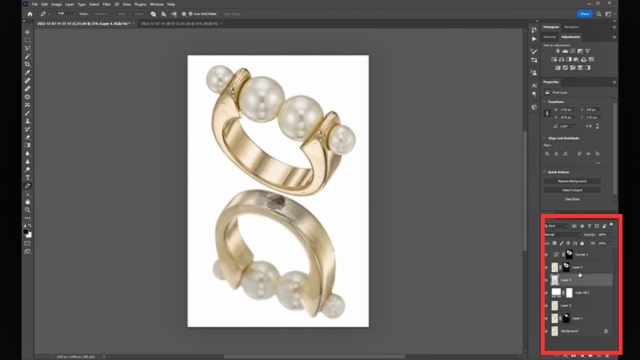Select the Rectangular Marquee tool
The image size is (640, 360).
27,40
